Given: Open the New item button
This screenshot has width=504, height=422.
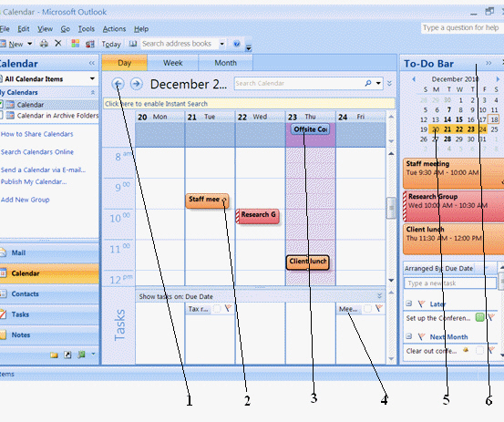Looking at the screenshot, I should pyautogui.click(x=12, y=44).
